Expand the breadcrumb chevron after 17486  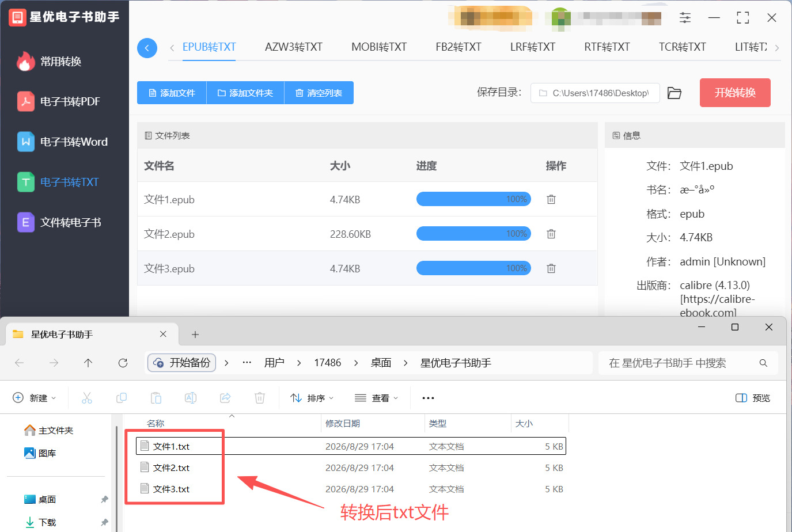356,363
